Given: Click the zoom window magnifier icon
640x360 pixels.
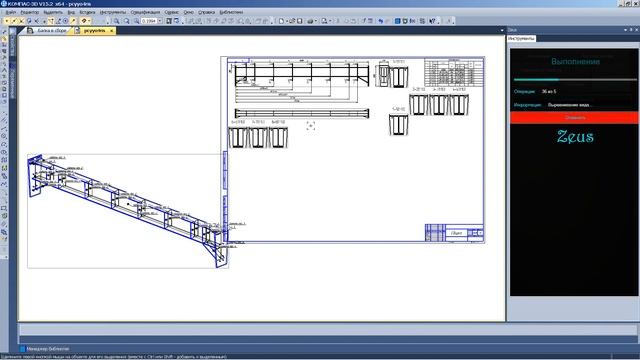Looking at the screenshot, I should click(x=117, y=21).
